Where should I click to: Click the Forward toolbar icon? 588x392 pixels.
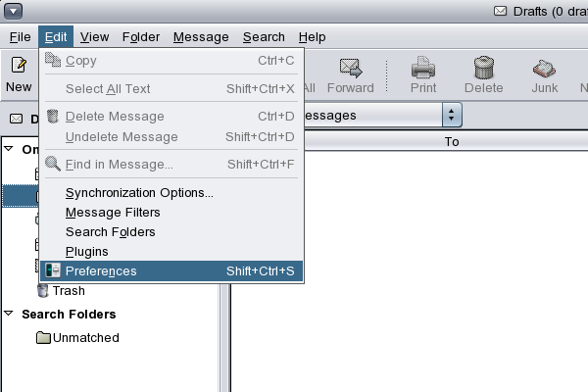351,68
